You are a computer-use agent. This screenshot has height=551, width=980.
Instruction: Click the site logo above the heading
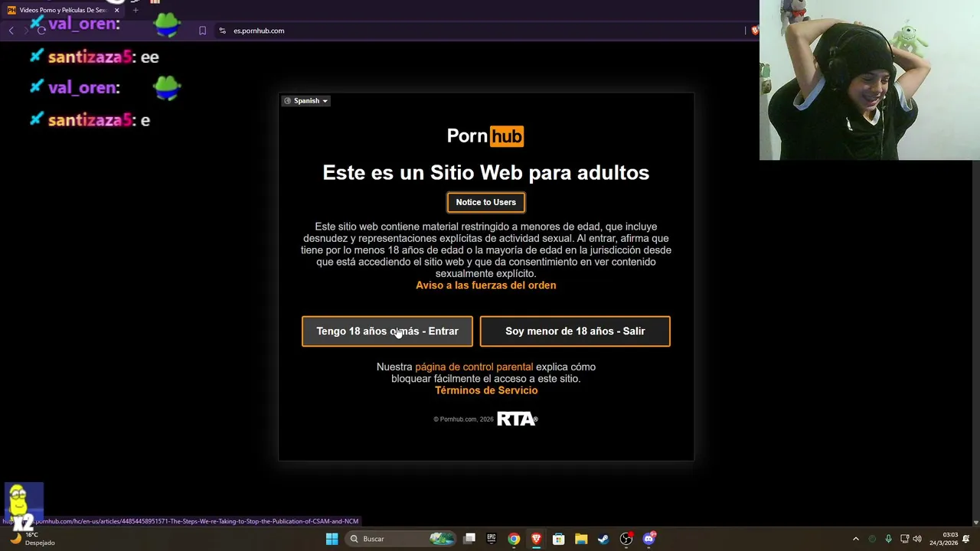(486, 136)
